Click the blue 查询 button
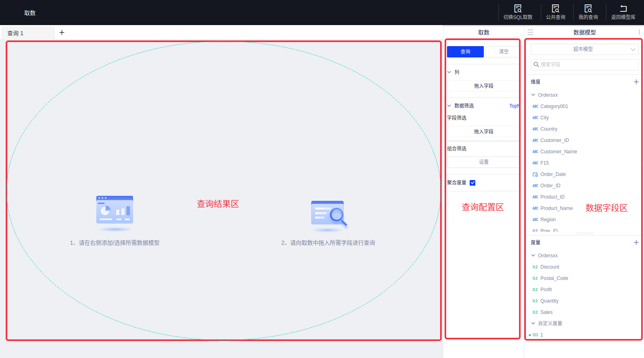 [465, 52]
